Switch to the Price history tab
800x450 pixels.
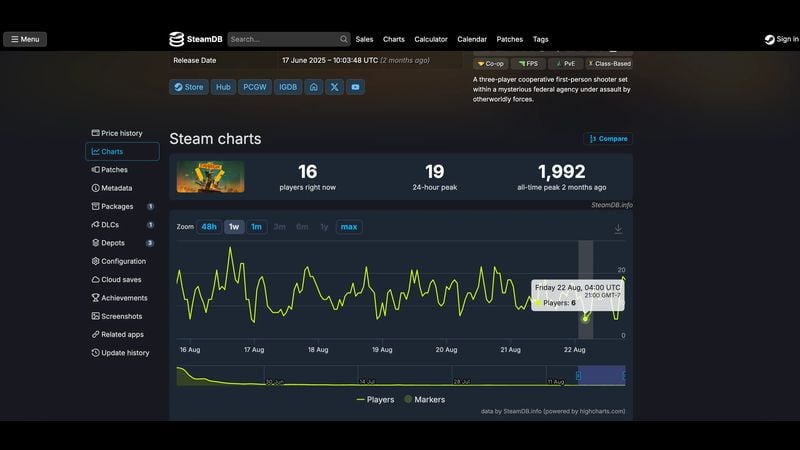(122, 133)
